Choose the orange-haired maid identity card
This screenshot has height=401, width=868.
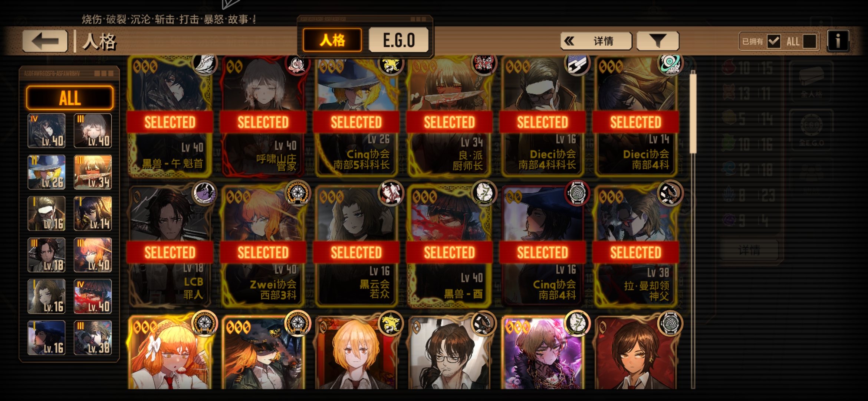point(170,353)
